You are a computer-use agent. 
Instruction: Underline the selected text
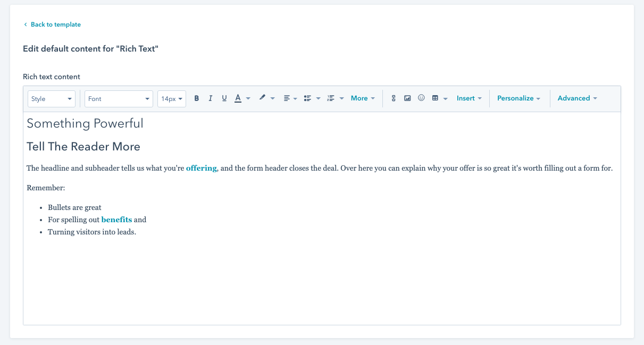click(224, 98)
